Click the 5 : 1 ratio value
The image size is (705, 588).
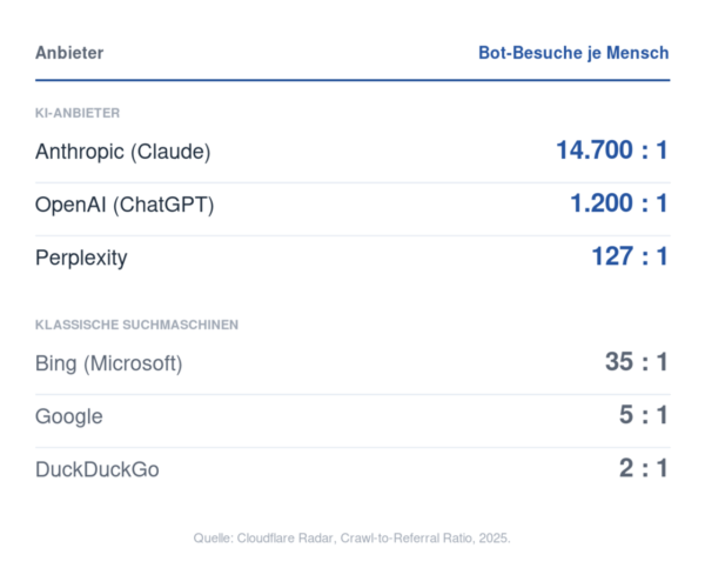pyautogui.click(x=643, y=415)
